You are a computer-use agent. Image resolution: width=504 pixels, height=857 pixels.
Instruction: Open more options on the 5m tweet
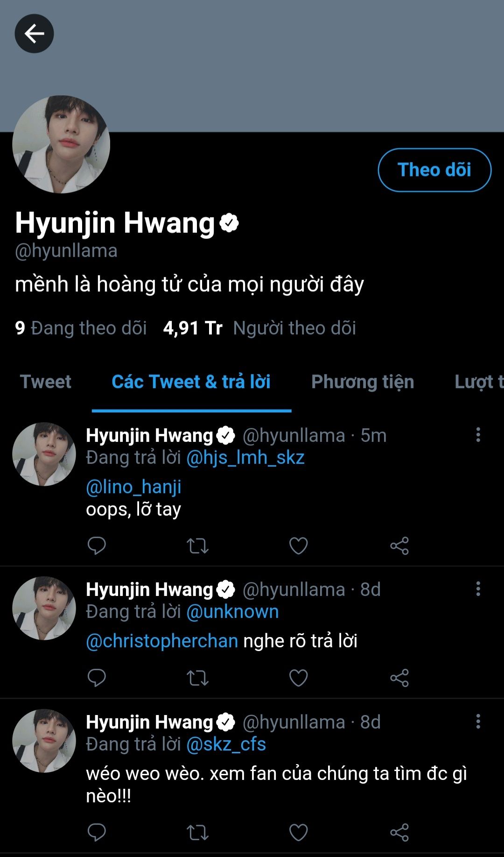click(x=478, y=435)
